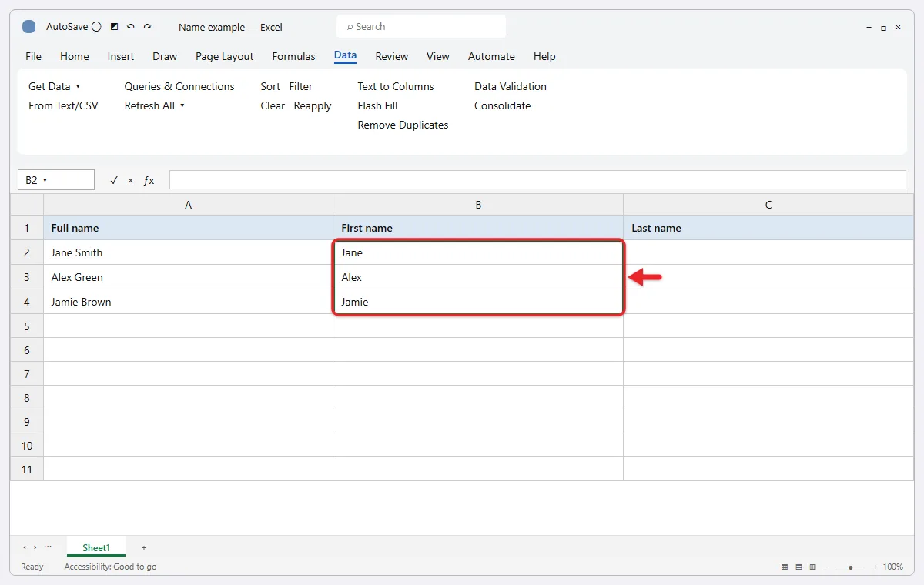Image resolution: width=924 pixels, height=585 pixels.
Task: Select the Sheet1 tab
Action: pos(96,547)
